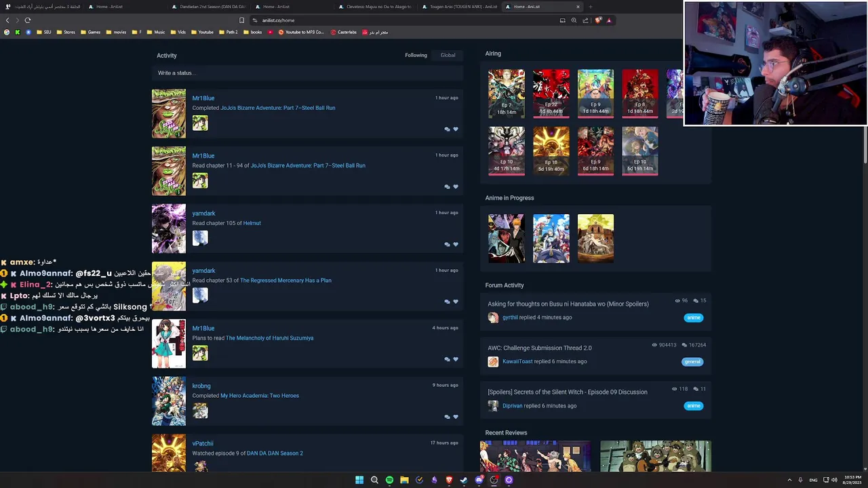Open My Hero Academia: Two Heroes link
Screen dimensions: 868x488
(x=259, y=396)
